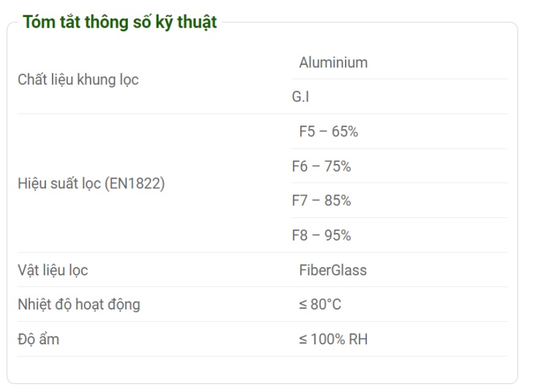The image size is (537, 392).
Task: Click the 'Aluminium' frame material value
Action: (x=333, y=62)
